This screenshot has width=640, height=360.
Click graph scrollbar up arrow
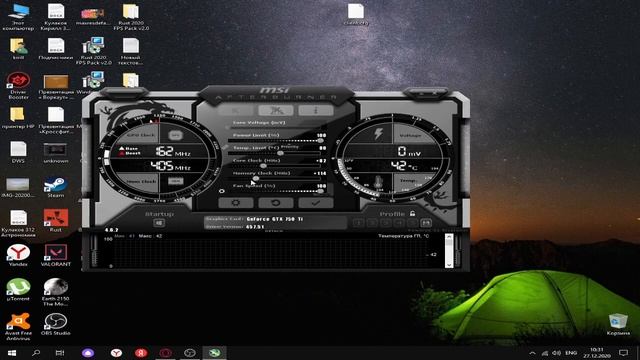[x=449, y=237]
